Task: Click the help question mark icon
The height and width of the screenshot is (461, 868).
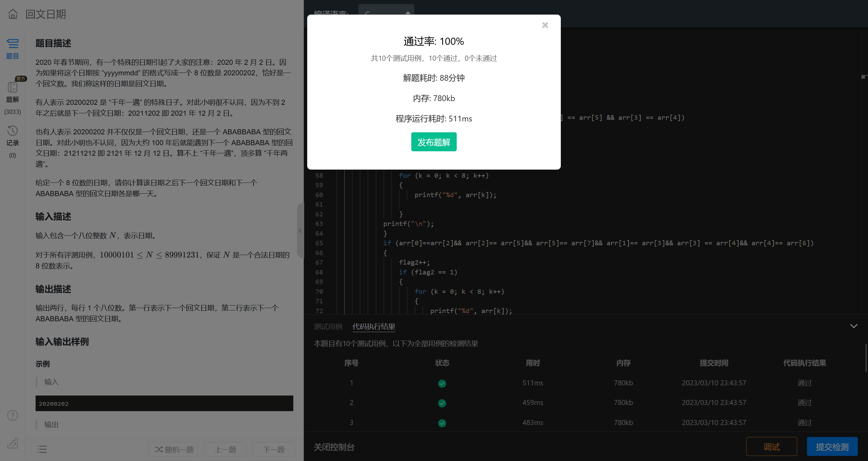Action: (13, 416)
